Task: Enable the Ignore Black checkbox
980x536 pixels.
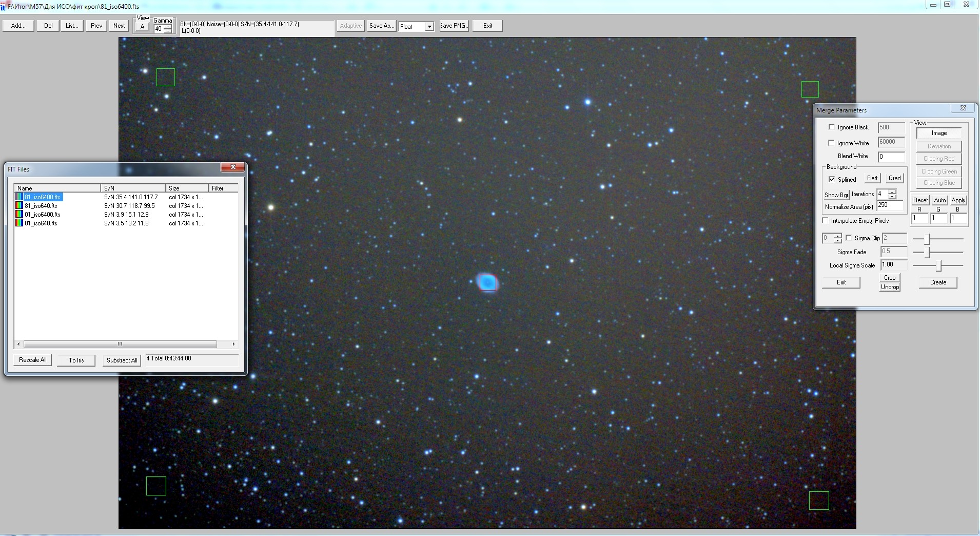Action: [x=832, y=127]
